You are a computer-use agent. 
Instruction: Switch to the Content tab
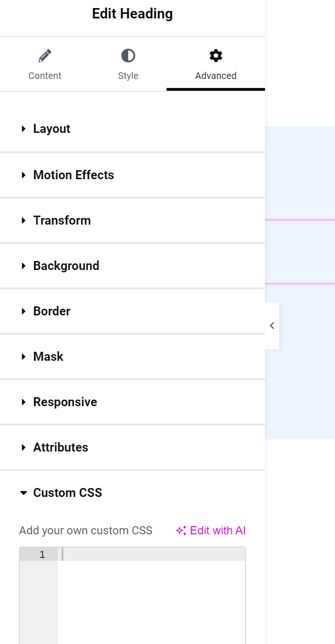pos(45,64)
